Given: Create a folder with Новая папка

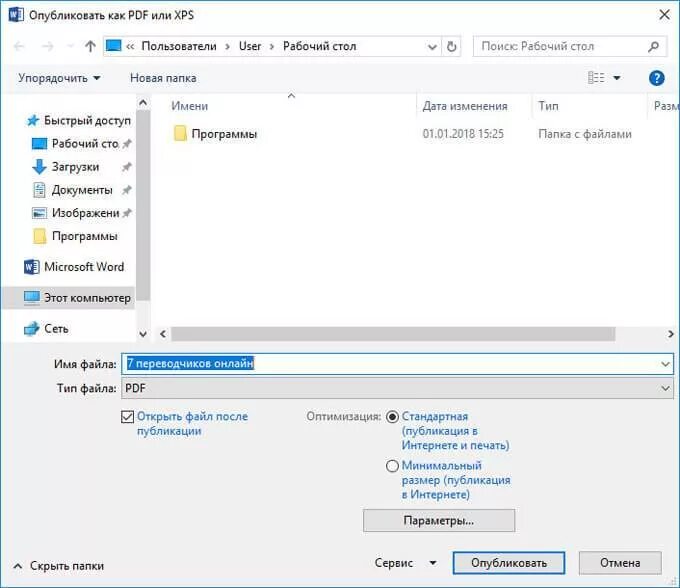Looking at the screenshot, I should (163, 78).
